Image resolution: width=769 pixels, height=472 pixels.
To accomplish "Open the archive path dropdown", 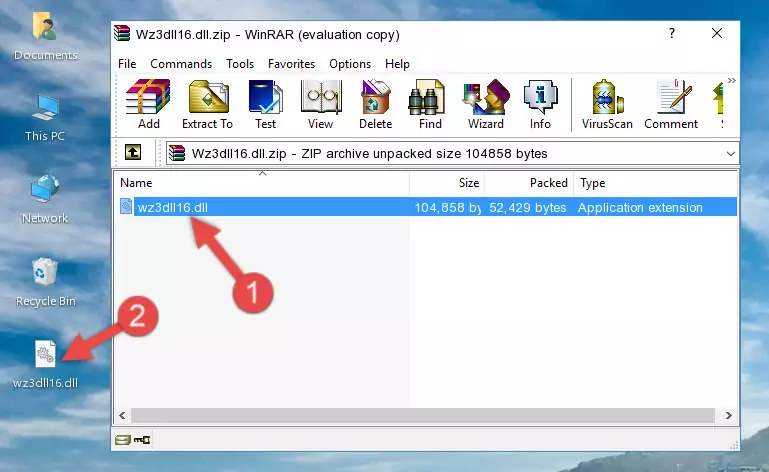I will tap(730, 154).
